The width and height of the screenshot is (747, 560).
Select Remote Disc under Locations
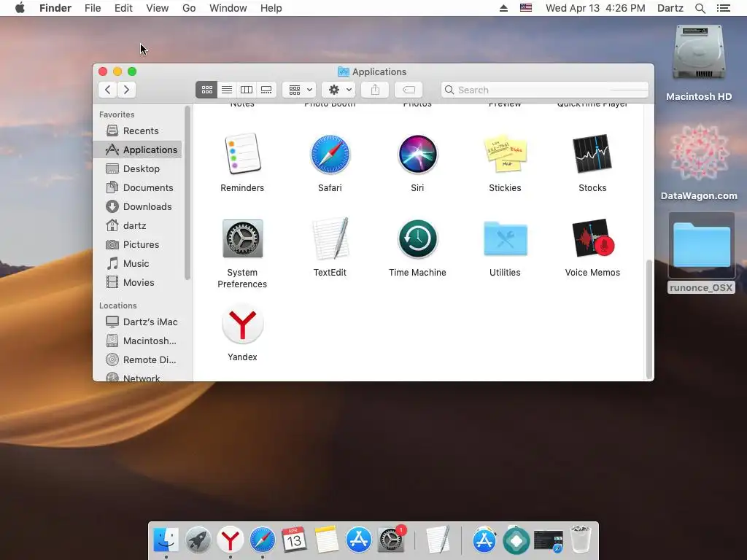(138, 360)
